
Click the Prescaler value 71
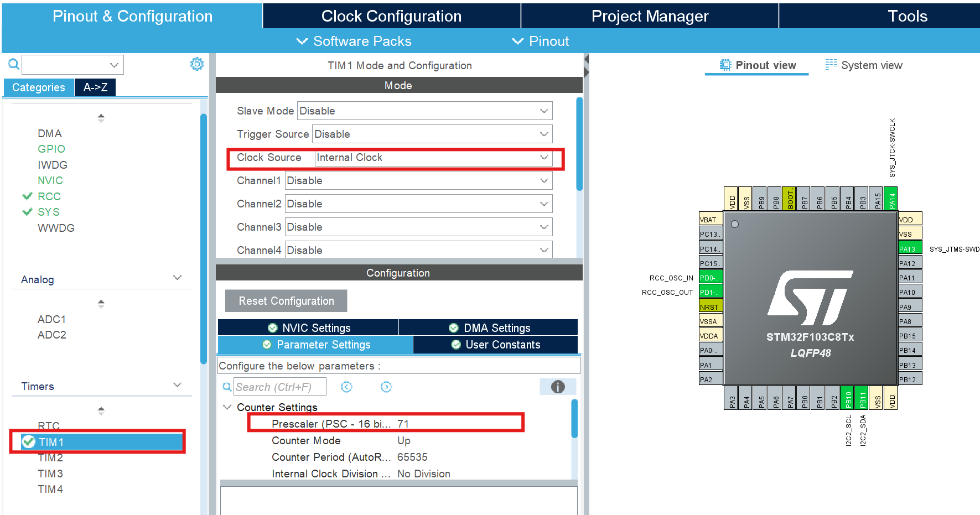click(403, 424)
